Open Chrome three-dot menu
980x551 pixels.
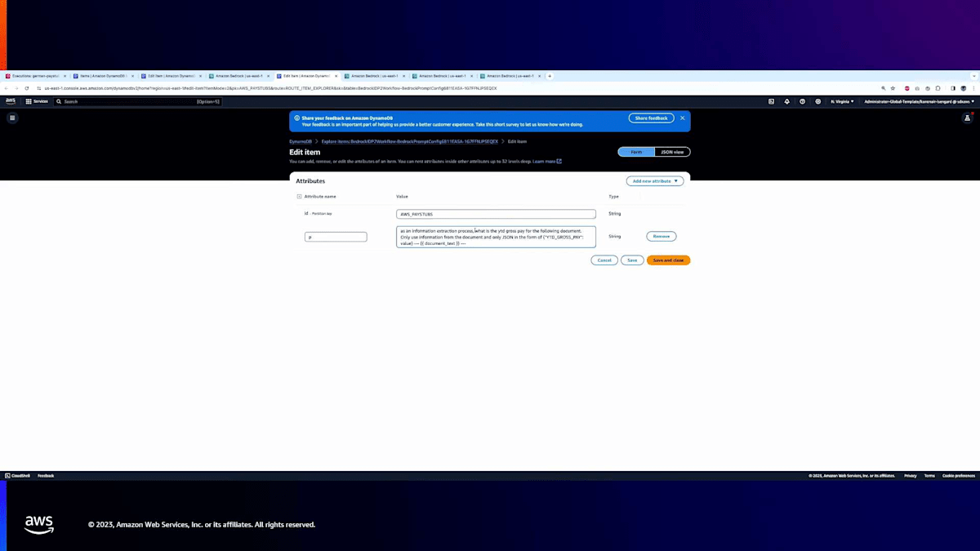973,88
